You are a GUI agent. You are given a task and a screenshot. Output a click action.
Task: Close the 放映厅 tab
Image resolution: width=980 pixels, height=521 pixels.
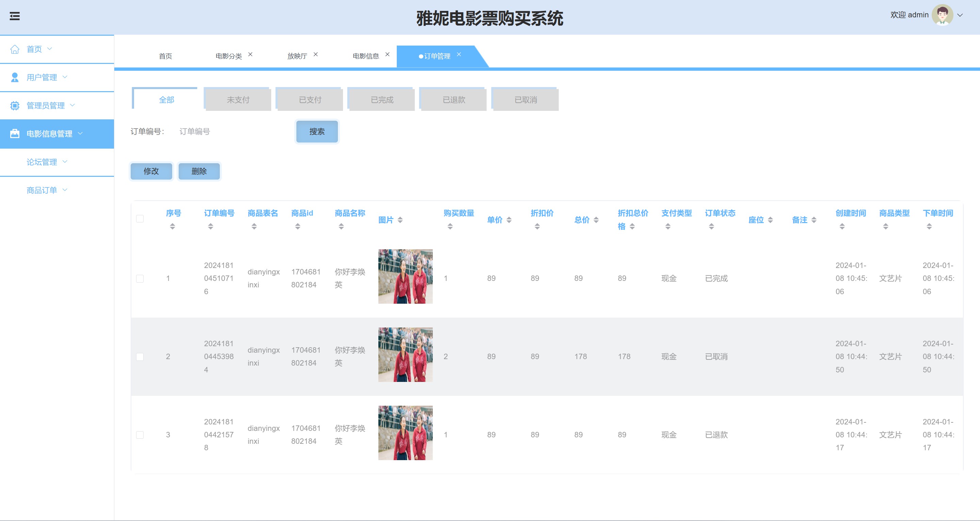tap(315, 54)
